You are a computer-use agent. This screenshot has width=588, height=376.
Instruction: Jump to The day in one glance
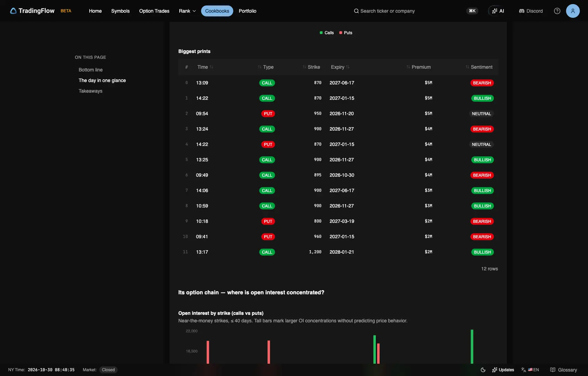pyautogui.click(x=102, y=80)
